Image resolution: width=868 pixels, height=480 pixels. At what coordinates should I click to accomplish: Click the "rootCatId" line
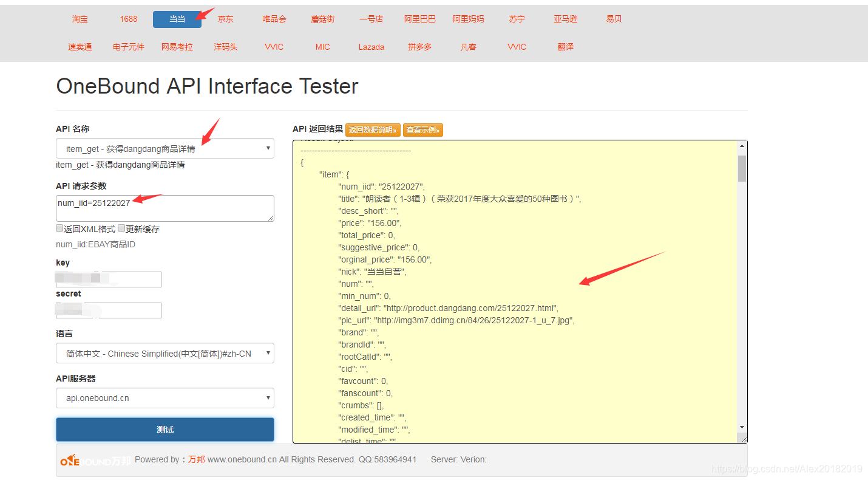tap(365, 357)
